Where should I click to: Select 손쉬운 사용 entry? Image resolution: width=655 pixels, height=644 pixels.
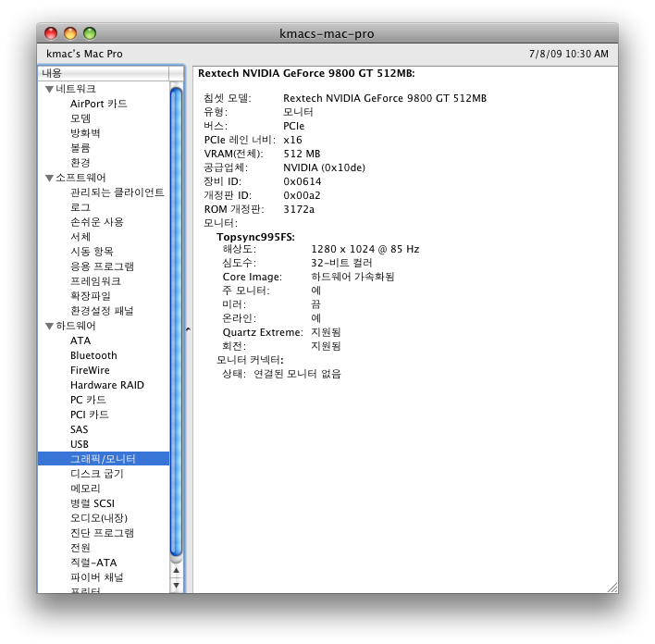[97, 222]
